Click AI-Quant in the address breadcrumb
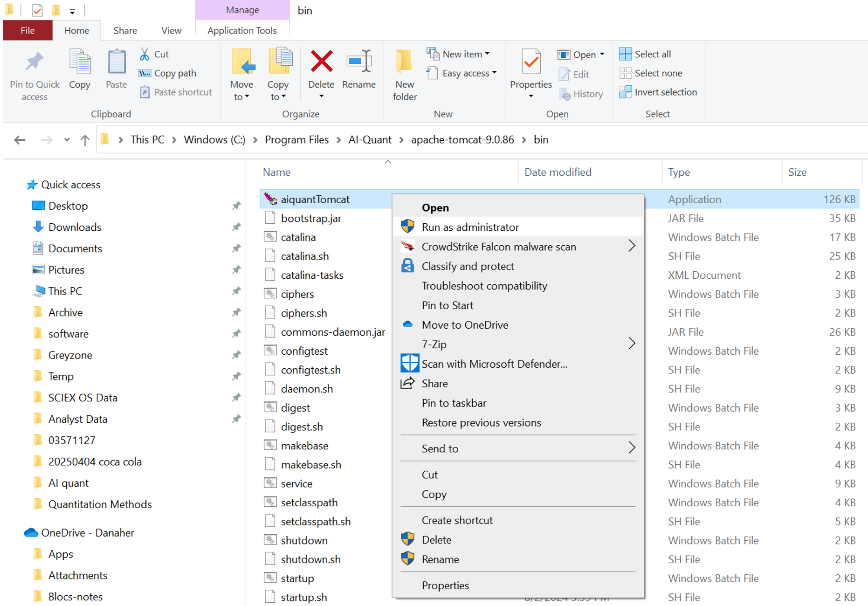This screenshot has width=868, height=606. [x=370, y=140]
